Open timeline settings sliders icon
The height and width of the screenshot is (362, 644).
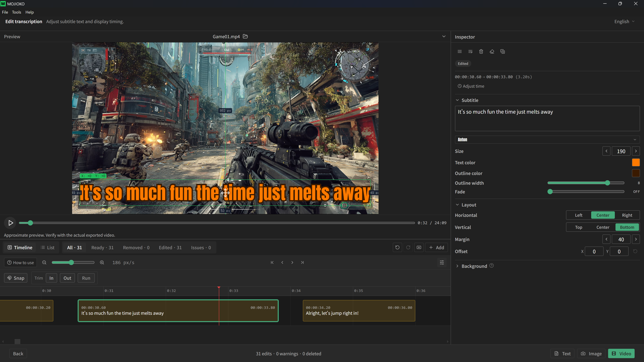442,262
